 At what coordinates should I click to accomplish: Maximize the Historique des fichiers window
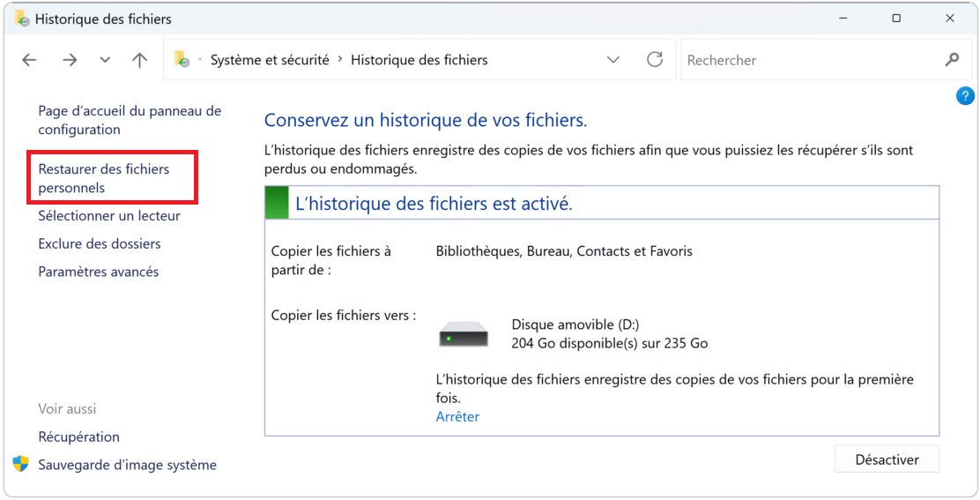(896, 19)
